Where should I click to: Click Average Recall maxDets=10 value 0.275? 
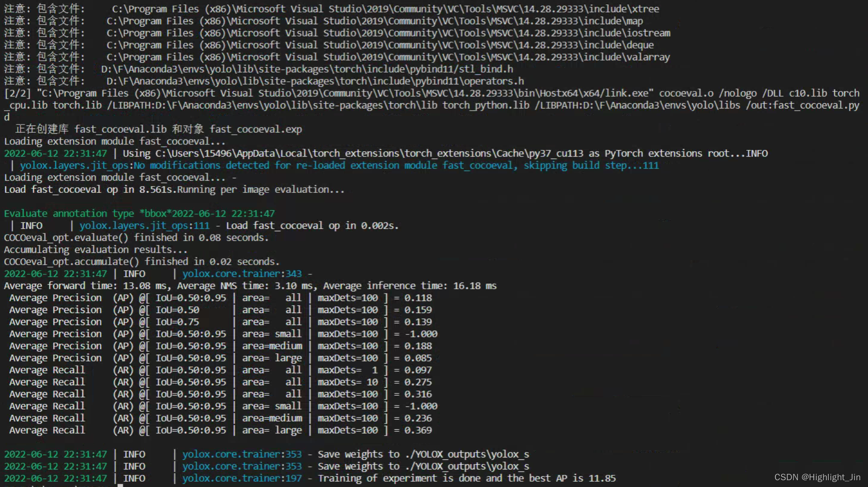click(x=418, y=382)
